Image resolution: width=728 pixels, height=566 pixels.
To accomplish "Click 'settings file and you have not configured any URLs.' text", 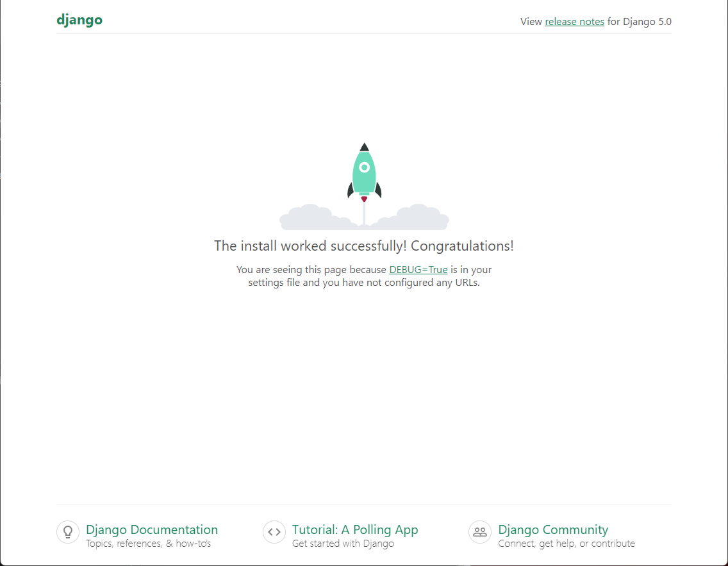I will (x=364, y=282).
